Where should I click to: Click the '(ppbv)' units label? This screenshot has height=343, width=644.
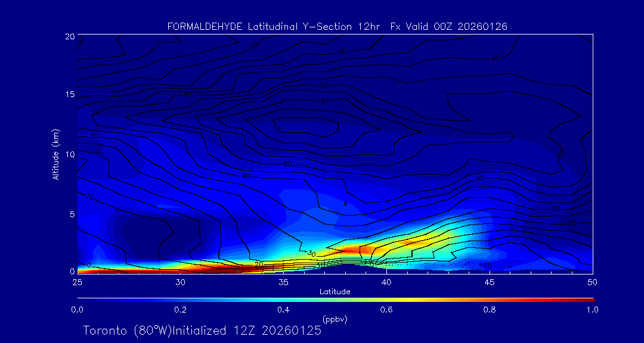335,320
